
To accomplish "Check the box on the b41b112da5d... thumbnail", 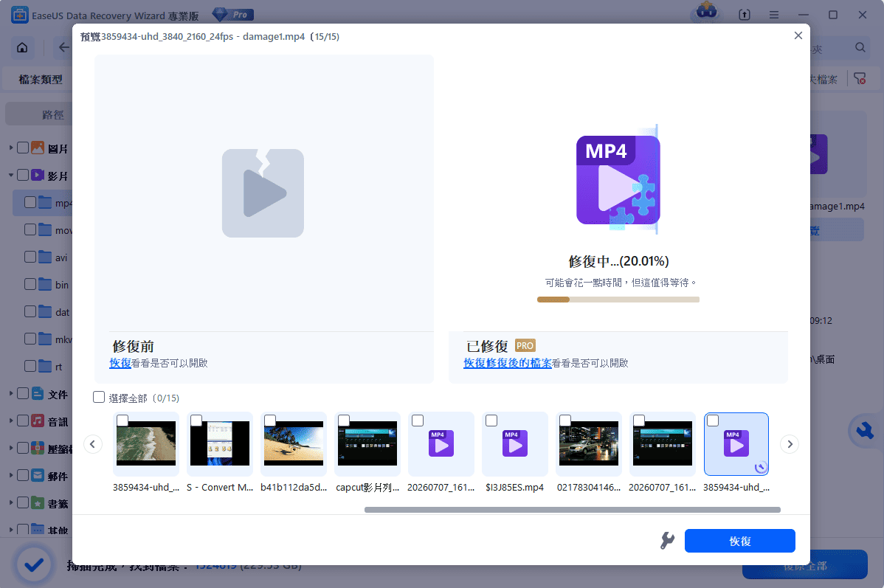I will tap(270, 421).
